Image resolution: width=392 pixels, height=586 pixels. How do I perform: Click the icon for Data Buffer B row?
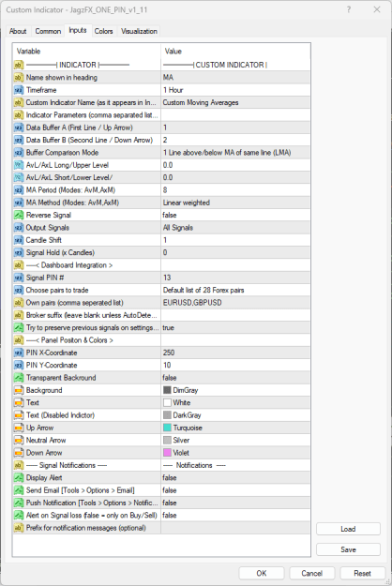coord(19,140)
